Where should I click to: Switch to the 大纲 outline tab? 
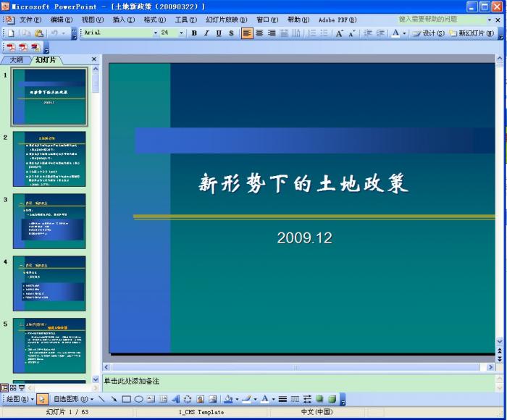16,60
